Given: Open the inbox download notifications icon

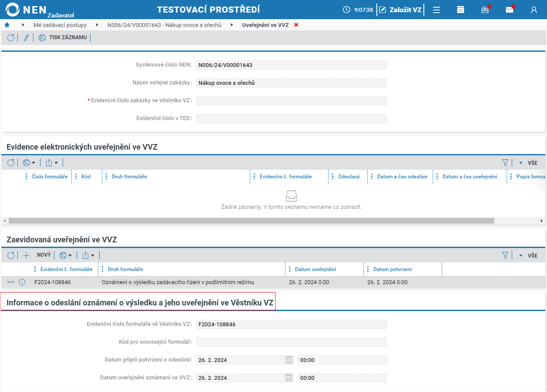Looking at the screenshot, I should point(485,10).
